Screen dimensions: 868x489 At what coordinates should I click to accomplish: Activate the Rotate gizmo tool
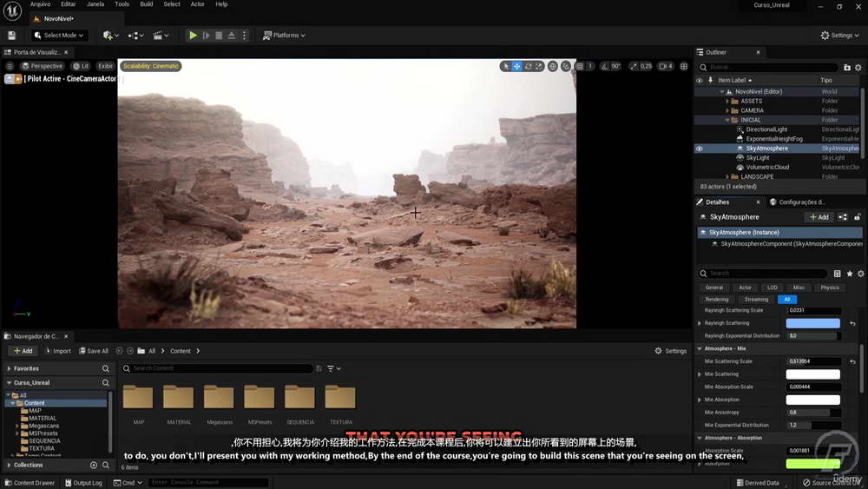pyautogui.click(x=528, y=67)
